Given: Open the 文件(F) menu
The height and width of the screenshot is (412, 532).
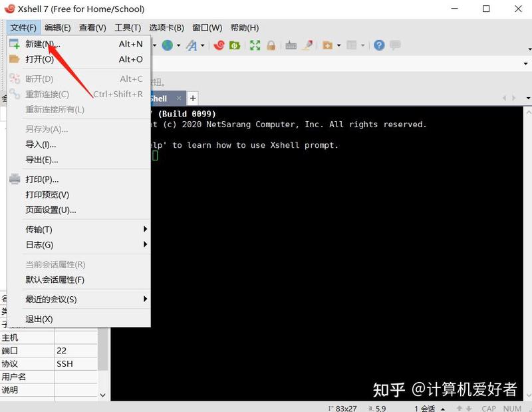Looking at the screenshot, I should point(23,27).
